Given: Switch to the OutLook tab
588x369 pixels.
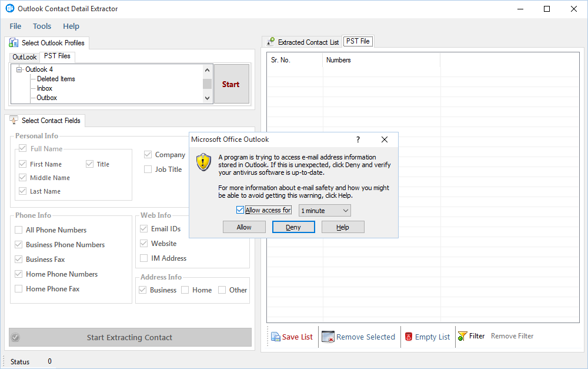Looking at the screenshot, I should [24, 57].
